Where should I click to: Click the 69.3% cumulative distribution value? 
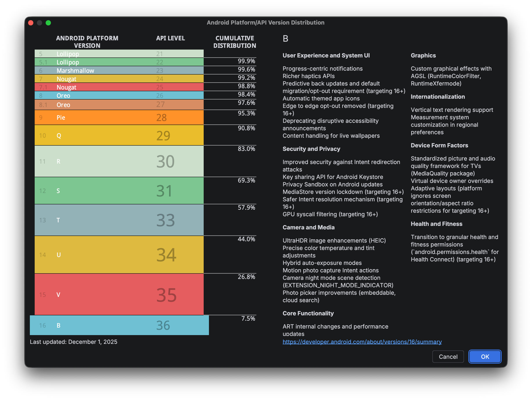pos(246,180)
